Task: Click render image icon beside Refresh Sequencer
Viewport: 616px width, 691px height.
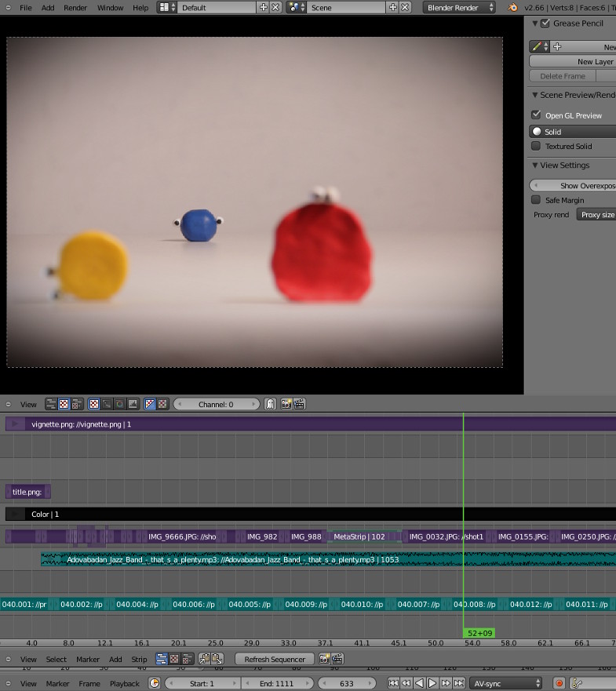Action: pos(325,660)
